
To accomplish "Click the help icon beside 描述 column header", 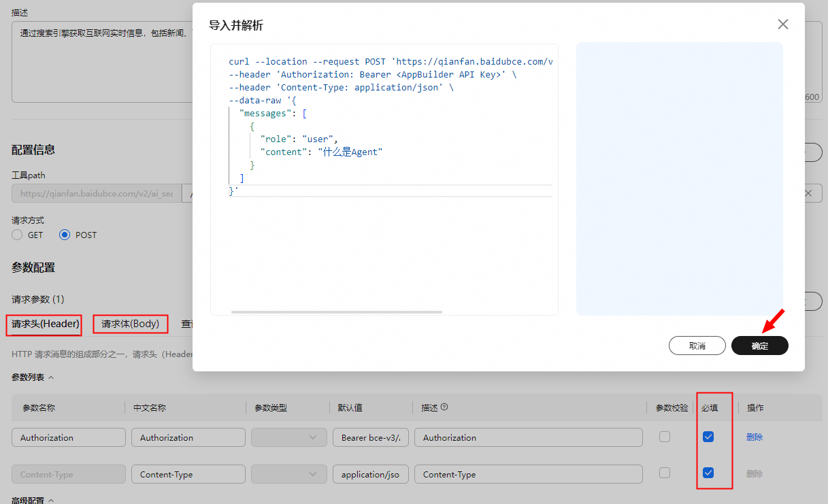I will click(x=444, y=407).
